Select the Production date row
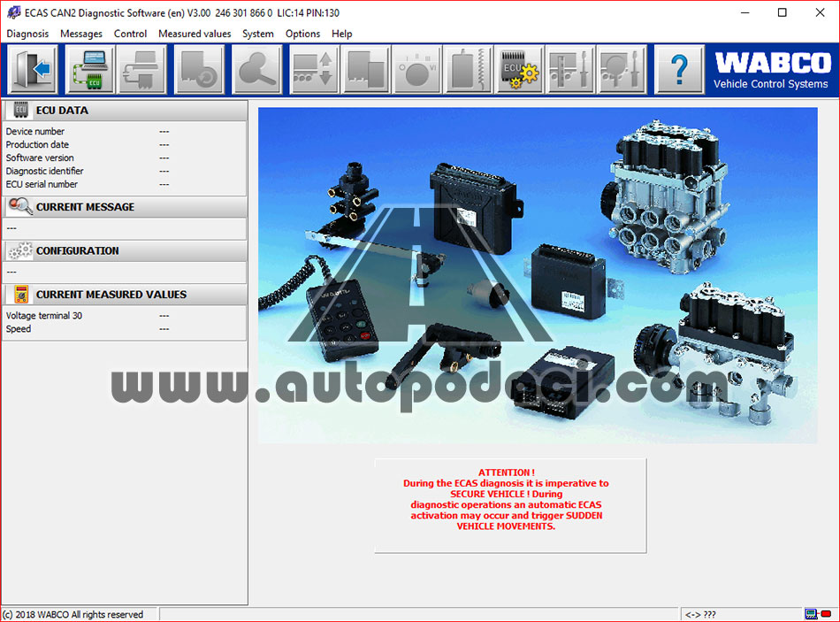 point(125,145)
